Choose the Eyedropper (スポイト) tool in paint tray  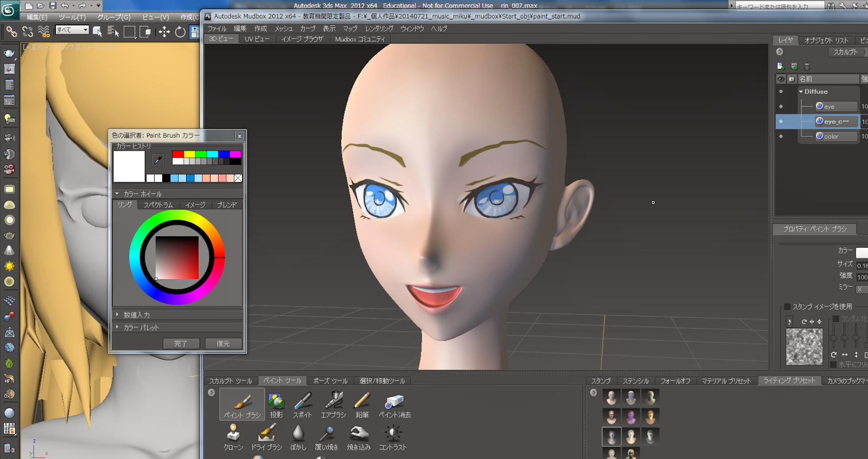click(x=302, y=404)
